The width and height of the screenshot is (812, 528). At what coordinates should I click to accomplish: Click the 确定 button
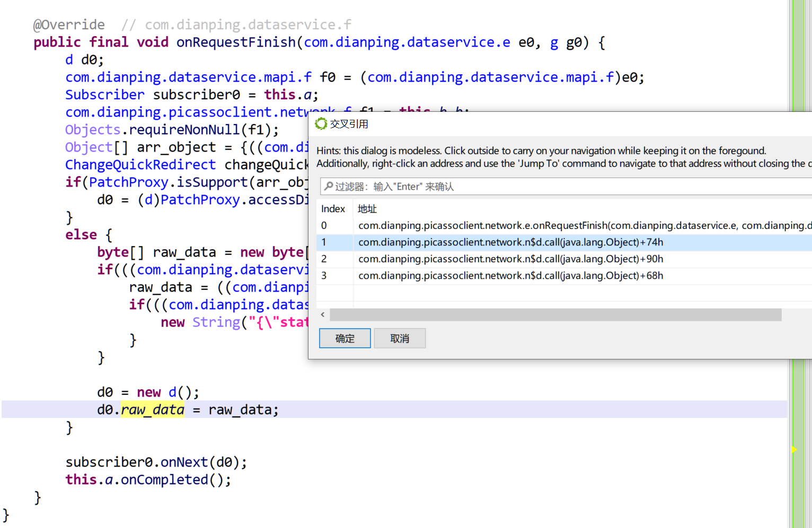(x=345, y=338)
